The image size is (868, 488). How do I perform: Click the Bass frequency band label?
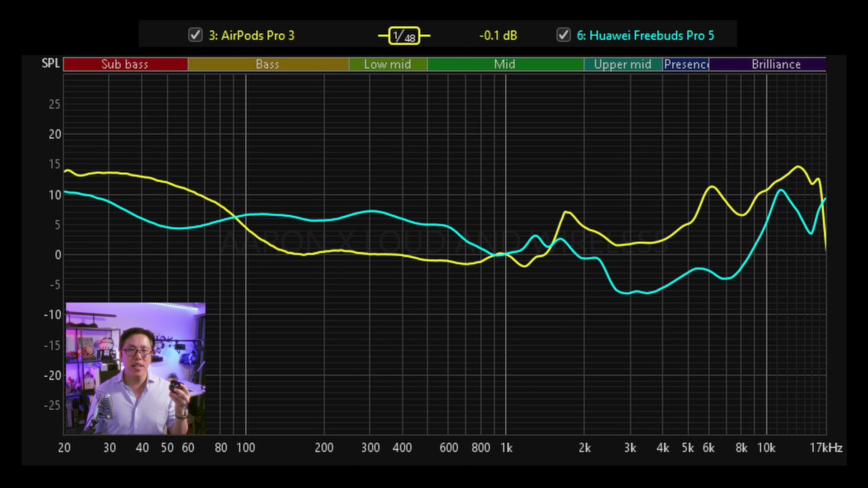click(268, 64)
